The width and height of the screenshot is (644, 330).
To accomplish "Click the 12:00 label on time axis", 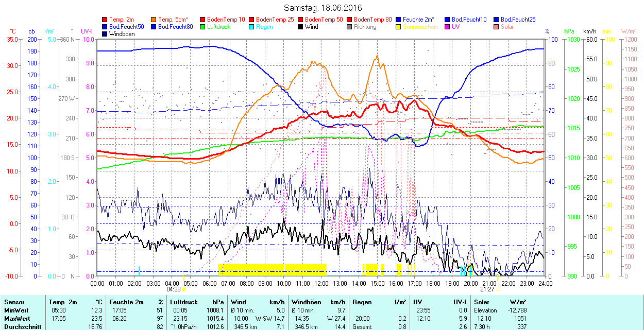I will click(321, 283).
